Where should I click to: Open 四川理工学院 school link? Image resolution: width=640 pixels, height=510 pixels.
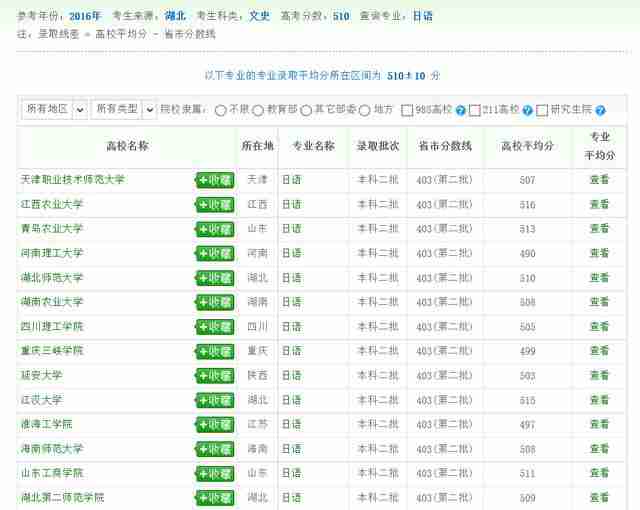[52, 326]
